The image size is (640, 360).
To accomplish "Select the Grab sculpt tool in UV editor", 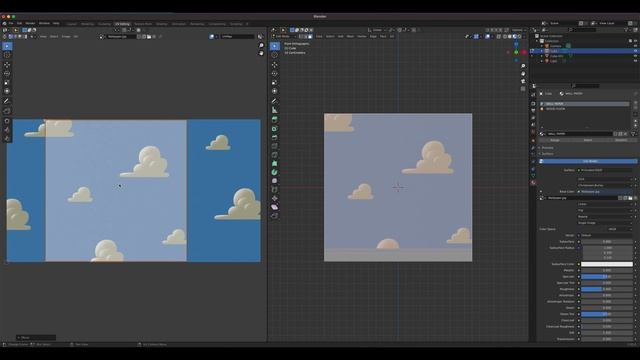I will (7, 121).
